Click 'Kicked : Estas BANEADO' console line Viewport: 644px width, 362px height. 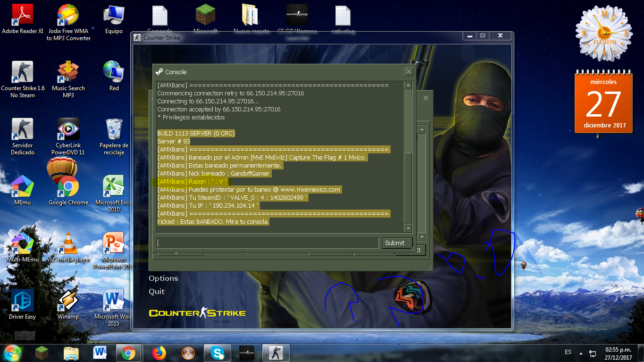213,222
